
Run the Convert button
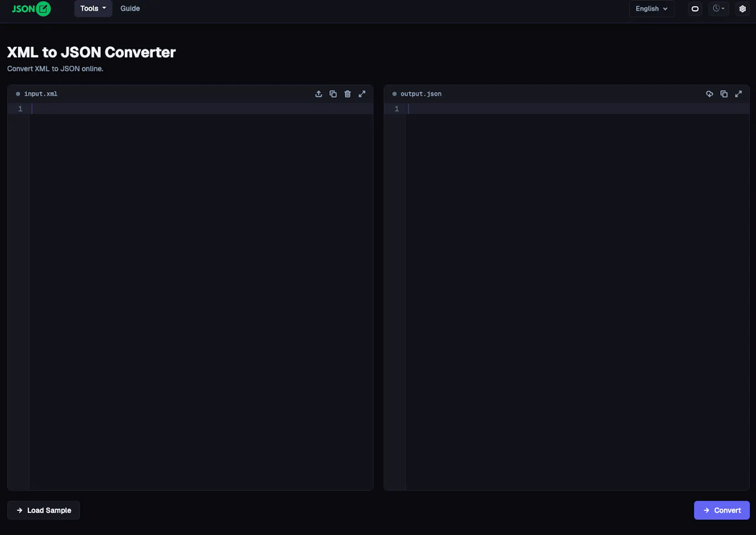(722, 510)
